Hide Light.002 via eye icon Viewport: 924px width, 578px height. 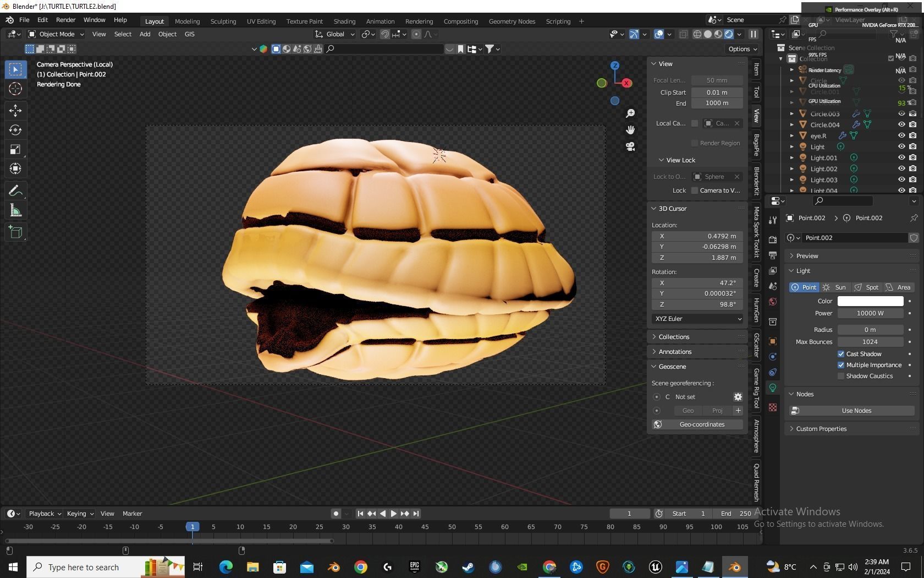point(901,169)
